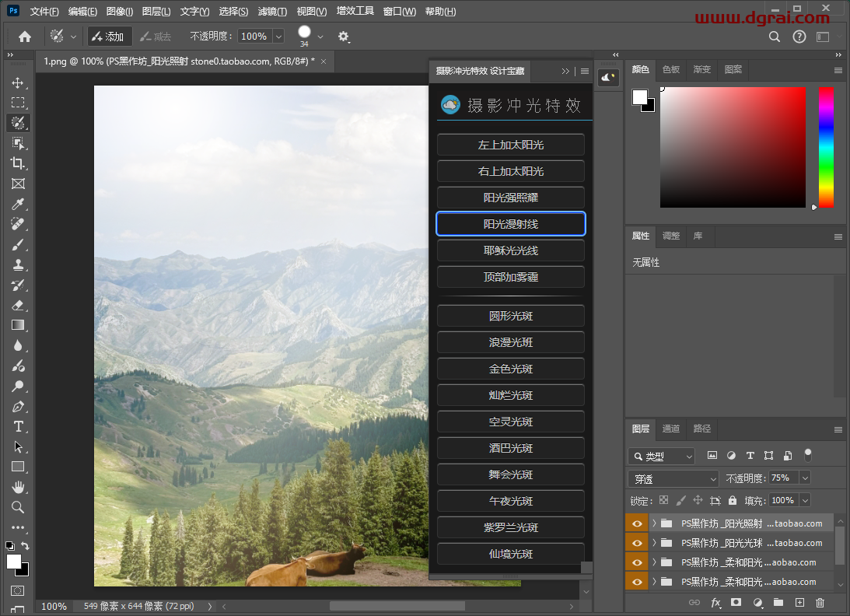Image resolution: width=850 pixels, height=616 pixels.
Task: Select the Horizontal Type tool
Action: [18, 427]
